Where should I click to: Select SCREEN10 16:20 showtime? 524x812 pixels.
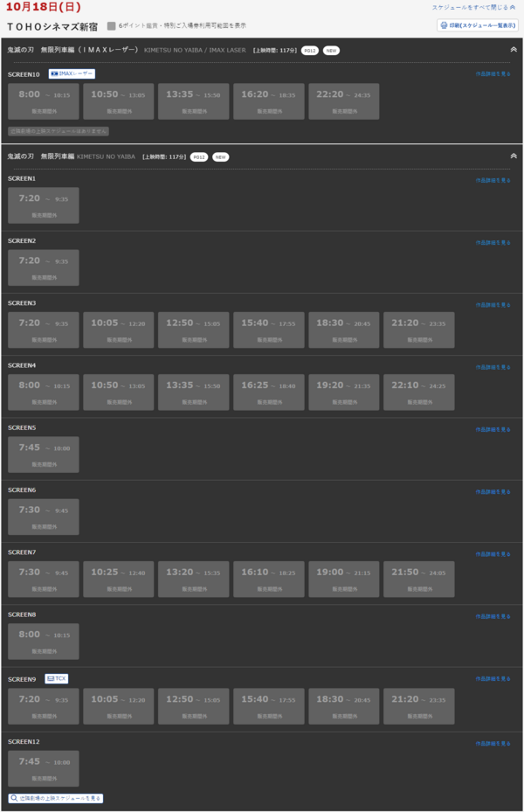click(269, 101)
